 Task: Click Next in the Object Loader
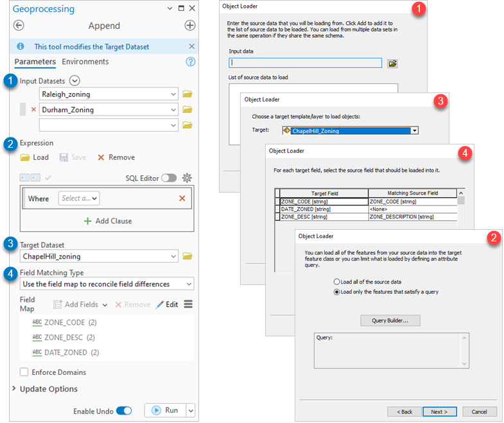click(x=439, y=411)
